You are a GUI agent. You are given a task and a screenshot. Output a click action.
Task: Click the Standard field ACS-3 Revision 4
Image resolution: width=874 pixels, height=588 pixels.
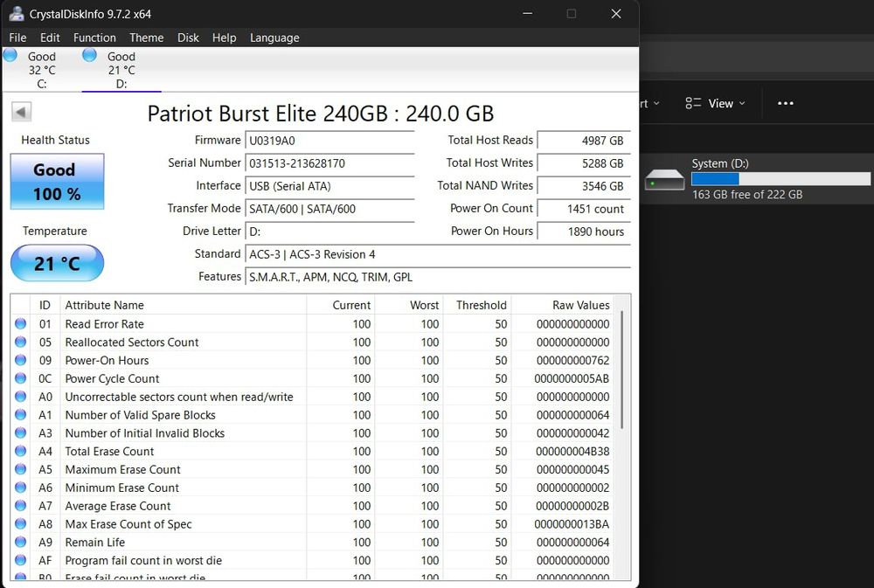tap(438, 254)
